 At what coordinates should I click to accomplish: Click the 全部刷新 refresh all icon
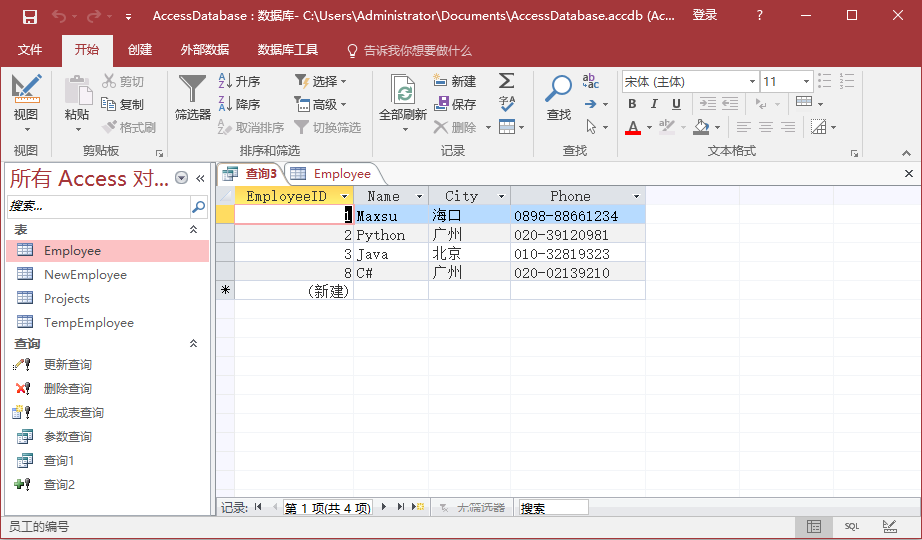pyautogui.click(x=402, y=92)
